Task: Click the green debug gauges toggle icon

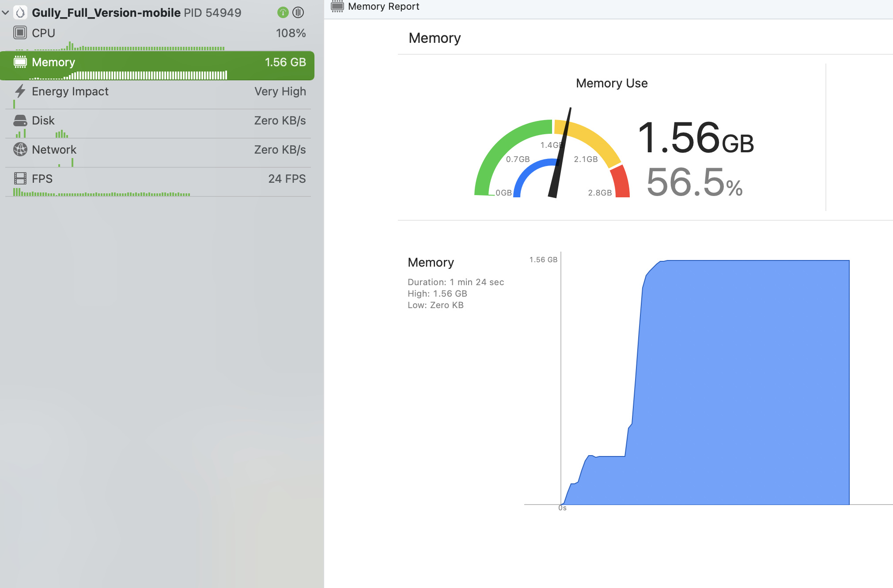Action: [283, 12]
